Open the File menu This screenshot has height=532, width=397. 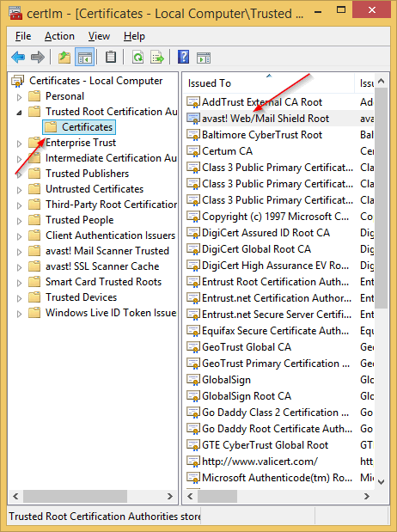23,36
